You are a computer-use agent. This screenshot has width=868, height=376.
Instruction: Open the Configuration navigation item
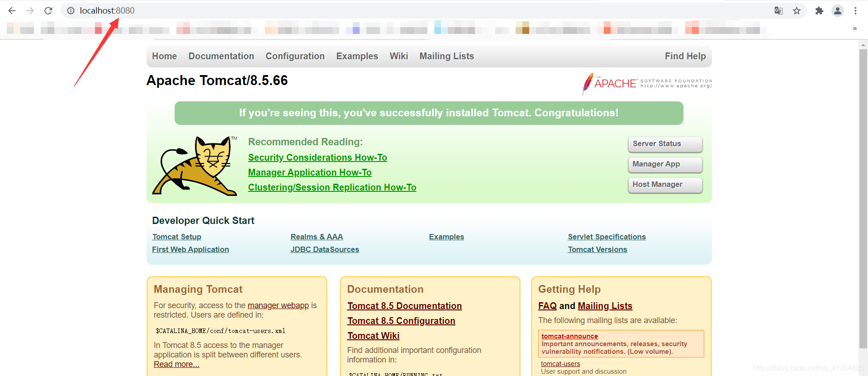point(295,56)
